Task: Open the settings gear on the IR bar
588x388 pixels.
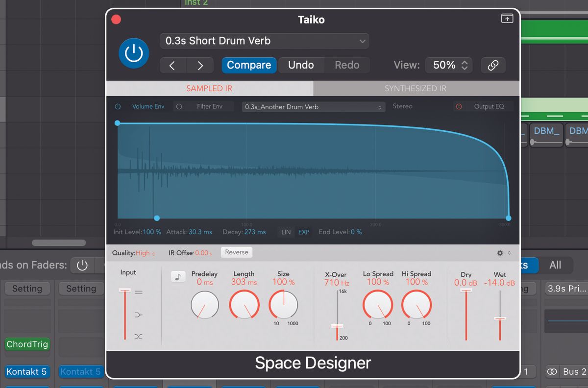Action: 499,252
